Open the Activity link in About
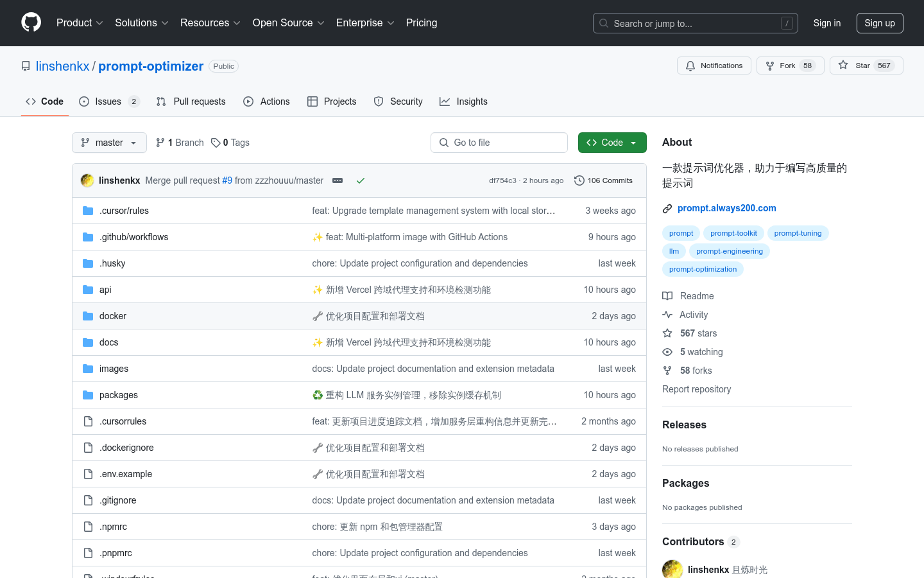Screen dimensions: 924x578 685,315
